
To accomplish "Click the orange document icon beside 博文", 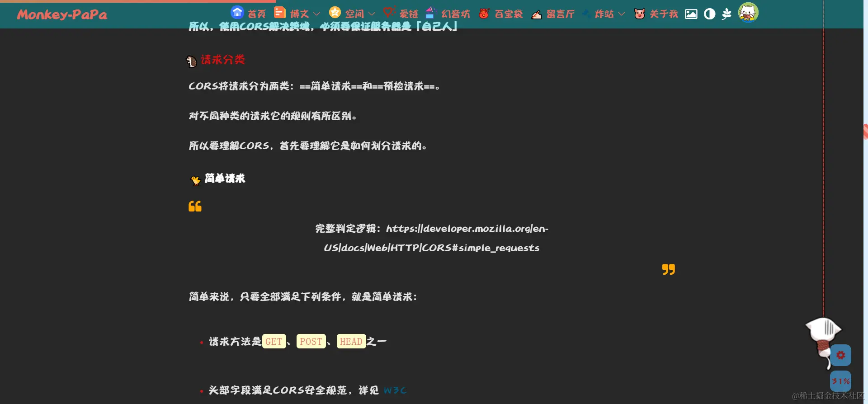I will pos(280,12).
